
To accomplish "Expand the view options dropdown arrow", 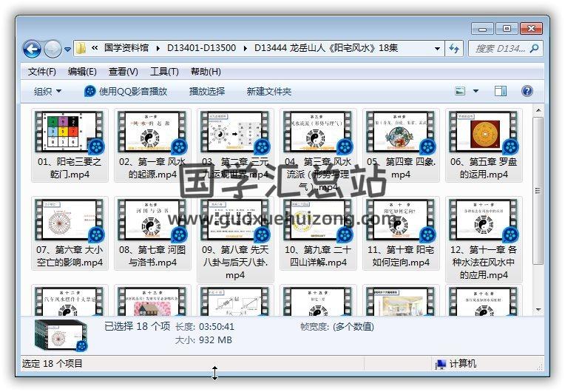I will [476, 91].
